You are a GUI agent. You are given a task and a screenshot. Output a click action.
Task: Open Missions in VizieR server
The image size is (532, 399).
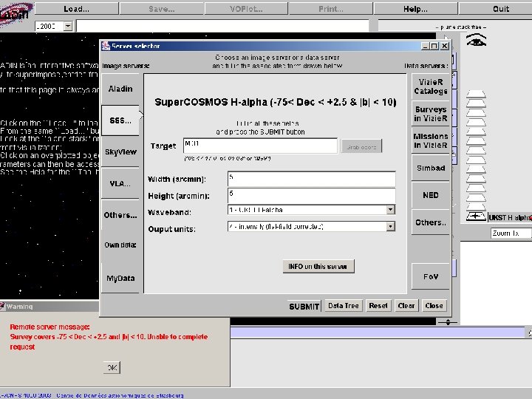pos(431,140)
